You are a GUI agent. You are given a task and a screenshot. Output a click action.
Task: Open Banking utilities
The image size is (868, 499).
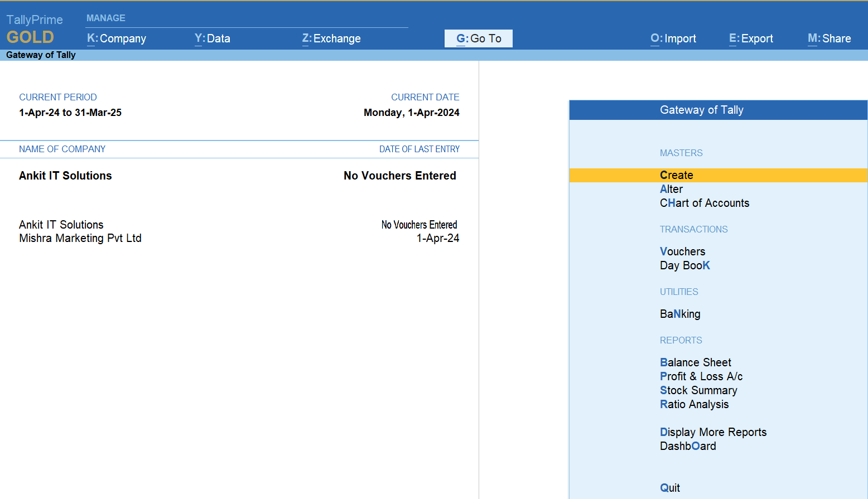(x=680, y=314)
